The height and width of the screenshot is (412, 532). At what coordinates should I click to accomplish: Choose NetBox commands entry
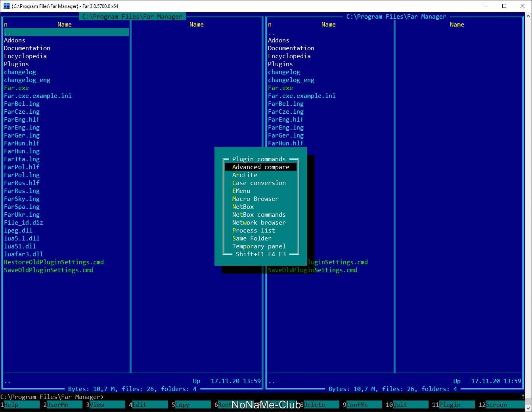point(259,215)
